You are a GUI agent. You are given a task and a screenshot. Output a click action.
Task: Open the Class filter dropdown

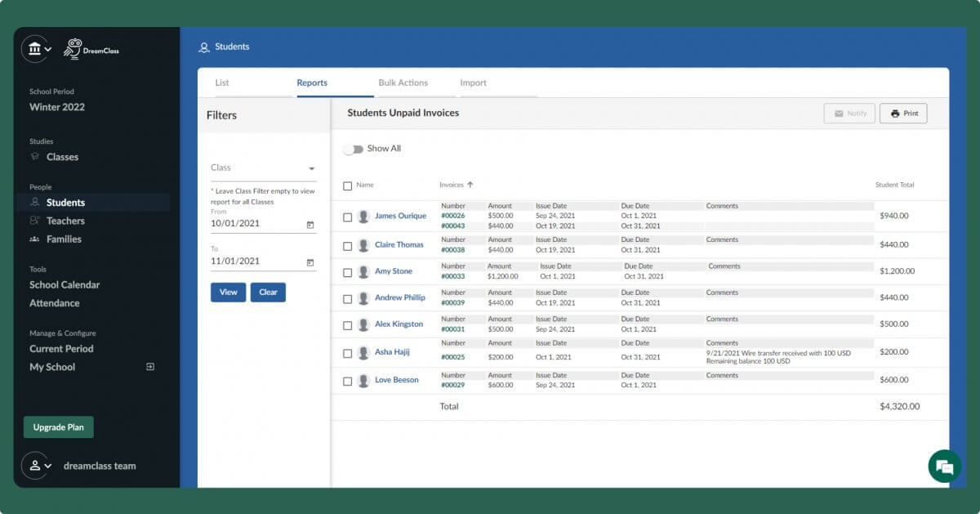(x=263, y=168)
